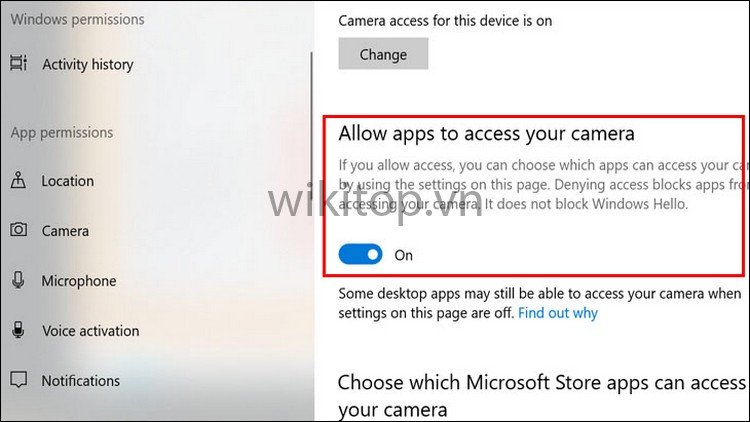The image size is (750, 422).
Task: Open the Find out why link
Action: coord(558,313)
